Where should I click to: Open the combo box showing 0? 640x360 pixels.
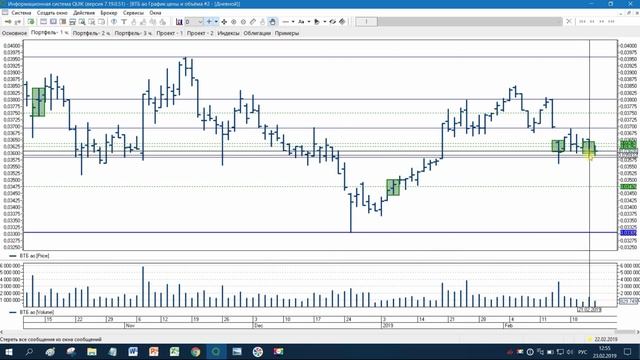pyautogui.click(x=194, y=22)
